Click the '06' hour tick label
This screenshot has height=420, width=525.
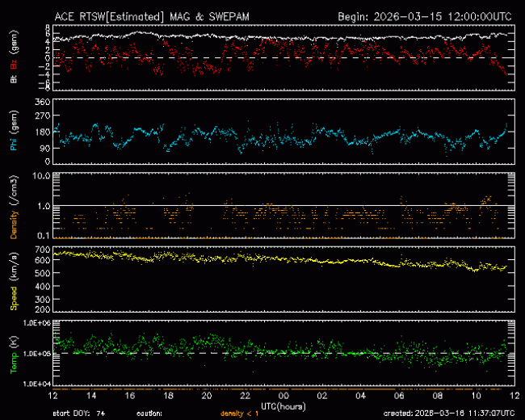click(x=399, y=396)
